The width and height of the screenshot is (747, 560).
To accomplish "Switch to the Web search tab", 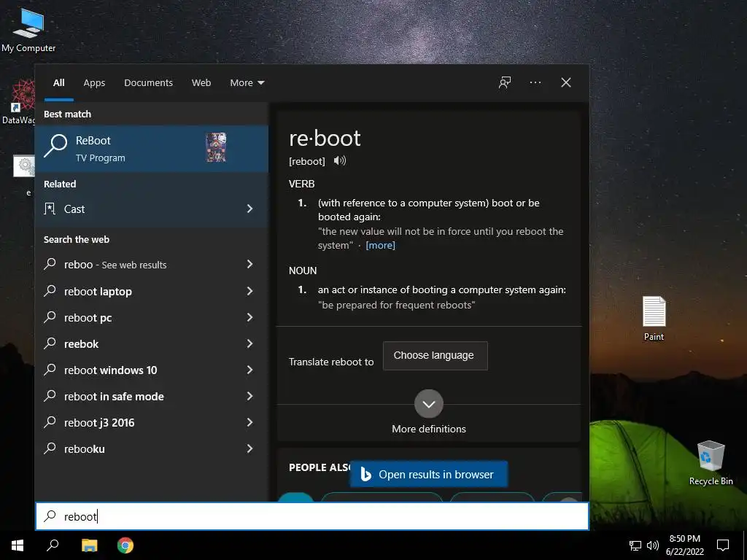I will point(201,83).
